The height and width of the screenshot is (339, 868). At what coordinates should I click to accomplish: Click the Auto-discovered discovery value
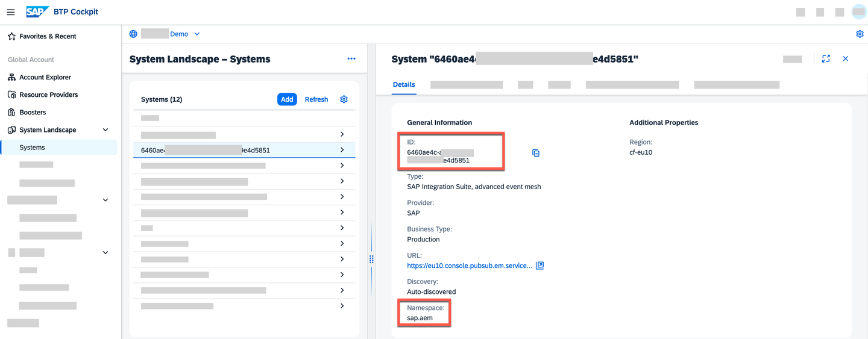tap(432, 291)
